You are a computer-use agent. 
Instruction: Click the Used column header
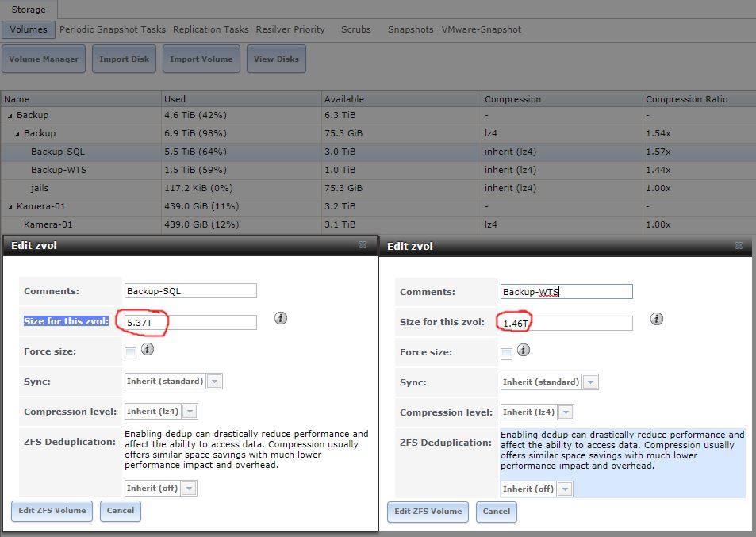pos(241,99)
